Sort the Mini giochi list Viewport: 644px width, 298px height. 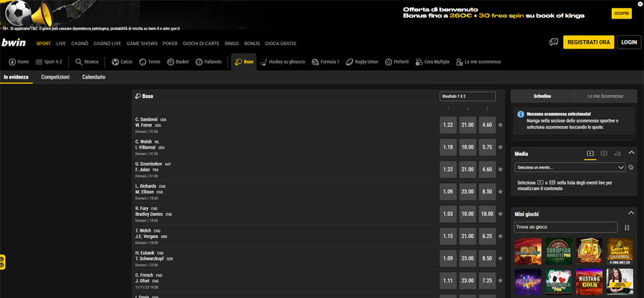[627, 227]
